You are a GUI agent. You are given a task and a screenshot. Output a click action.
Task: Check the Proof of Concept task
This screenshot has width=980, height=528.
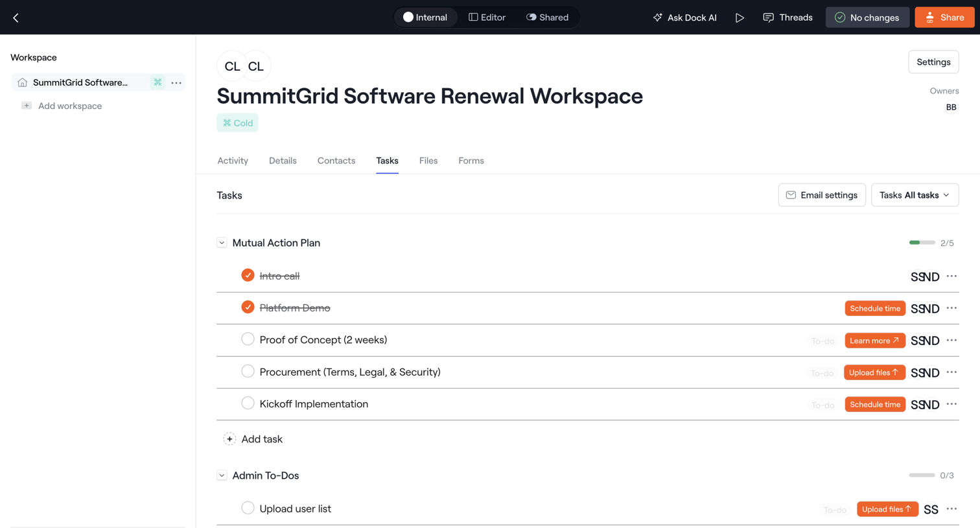pos(248,339)
